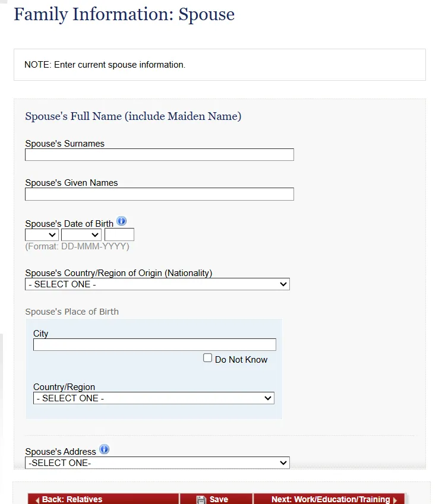Open the birth month dropdown

(81, 235)
